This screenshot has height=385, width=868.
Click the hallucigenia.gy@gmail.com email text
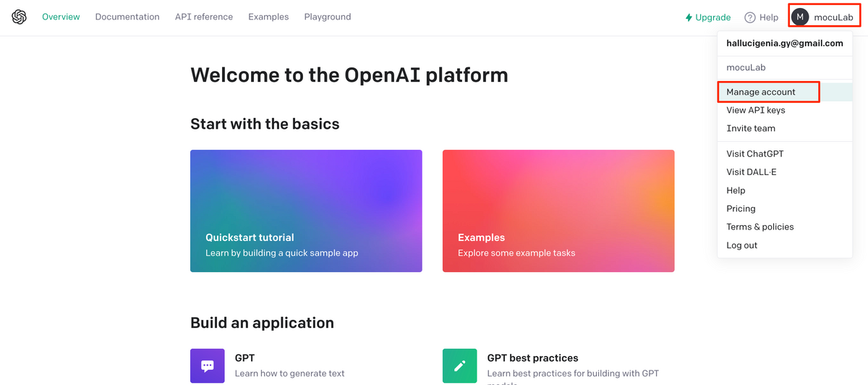(x=785, y=43)
